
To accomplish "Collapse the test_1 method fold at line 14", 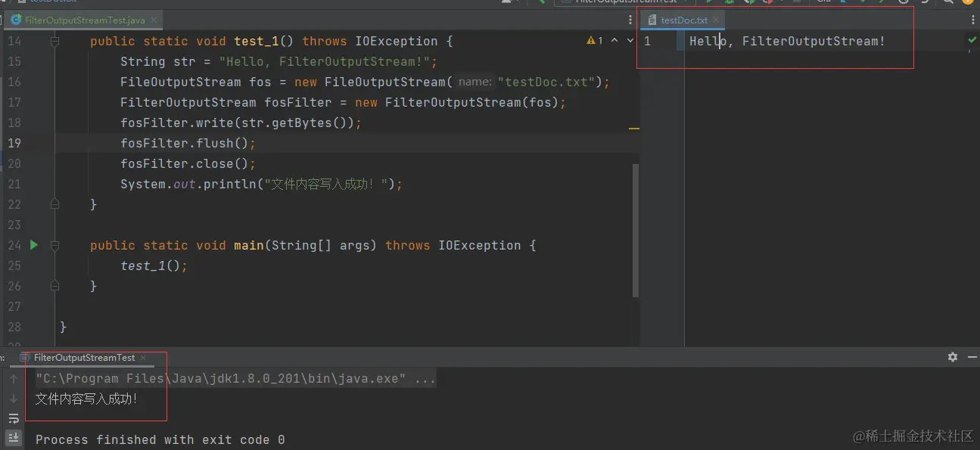I will [x=54, y=42].
